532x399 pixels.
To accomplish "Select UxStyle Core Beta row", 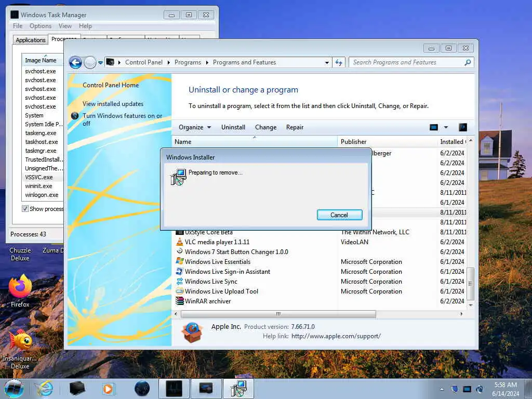I will (x=320, y=232).
